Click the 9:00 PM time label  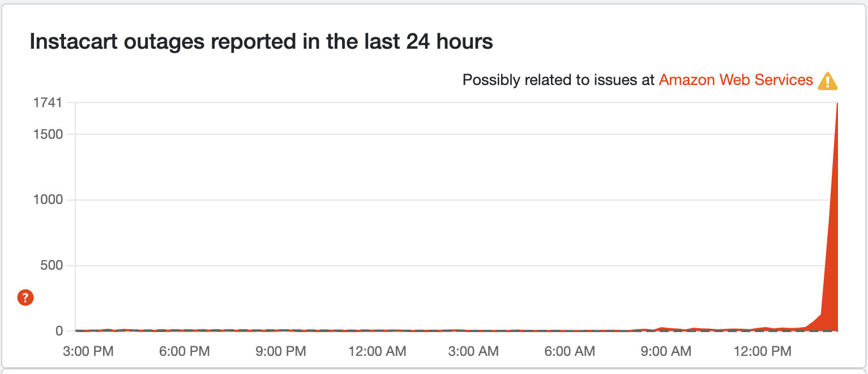(x=281, y=351)
